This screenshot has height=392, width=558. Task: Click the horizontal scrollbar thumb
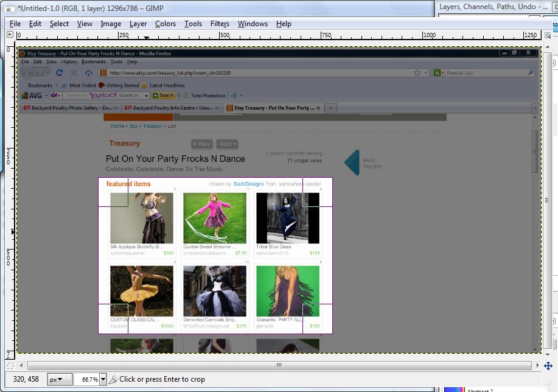tap(279, 365)
